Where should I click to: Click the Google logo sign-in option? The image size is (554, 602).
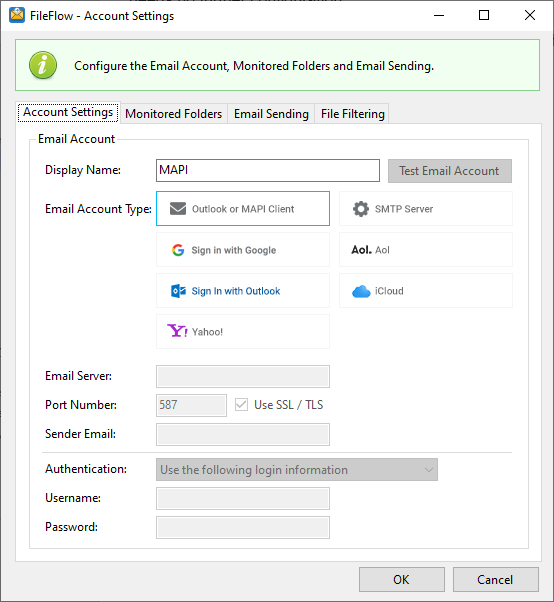pyautogui.click(x=178, y=250)
